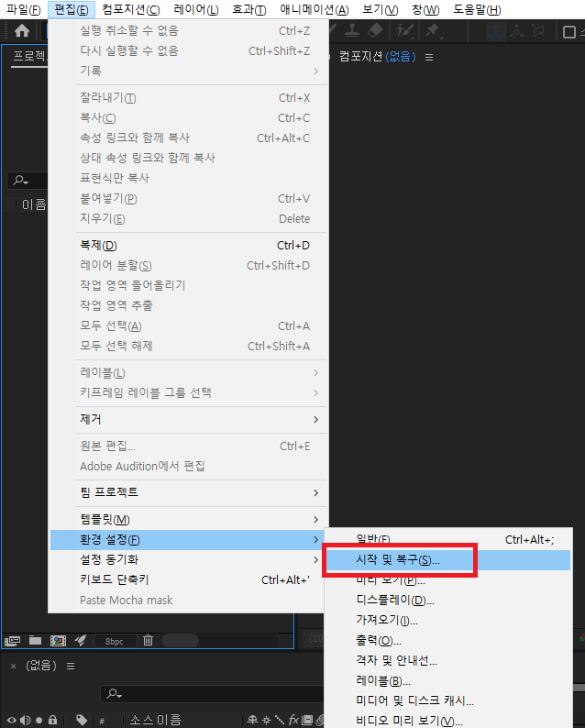Choose 디스플레이(D)... preferences entry

[x=448, y=600]
